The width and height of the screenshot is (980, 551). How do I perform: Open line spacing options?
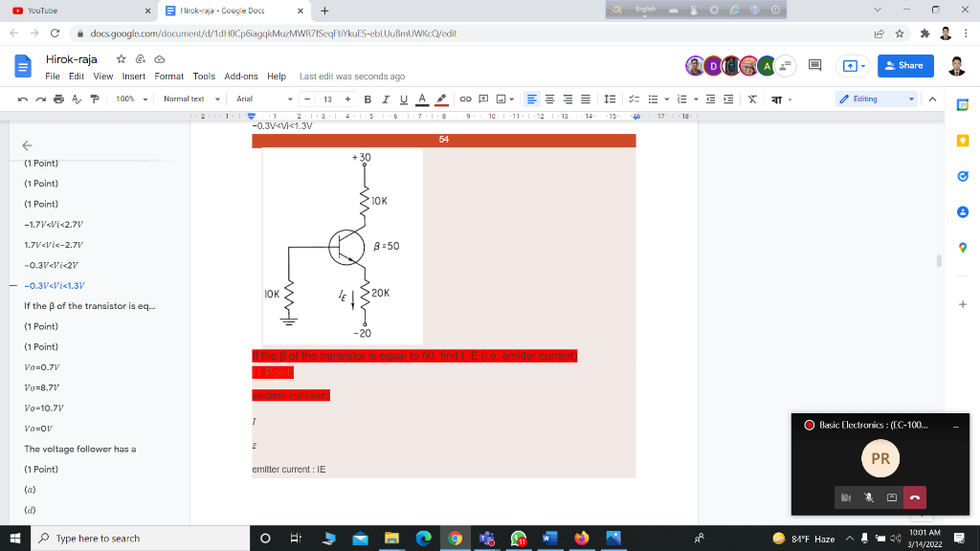tap(610, 99)
